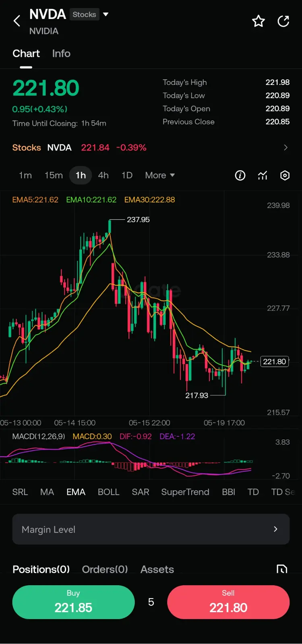Tap the EMA10:221.62 legend label
Image resolution: width=302 pixels, height=644 pixels.
tap(91, 200)
